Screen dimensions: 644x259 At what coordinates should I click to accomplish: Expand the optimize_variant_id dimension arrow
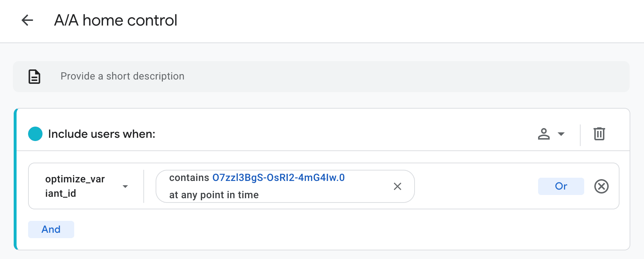tap(125, 186)
